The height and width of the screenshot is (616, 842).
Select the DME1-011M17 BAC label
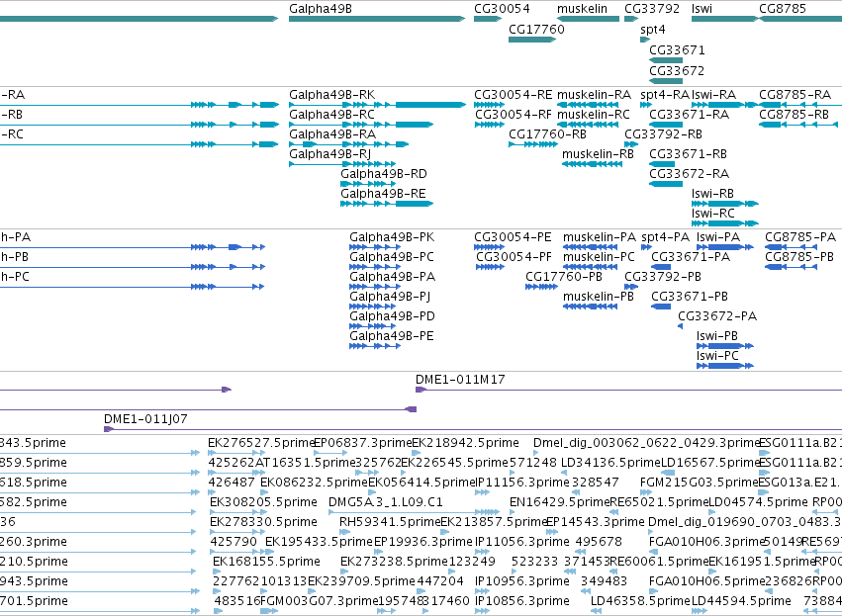pos(460,380)
